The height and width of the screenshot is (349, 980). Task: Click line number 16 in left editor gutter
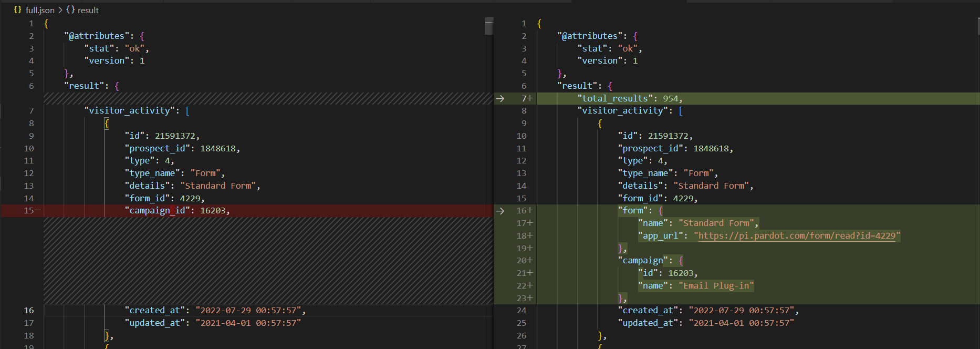pyautogui.click(x=29, y=311)
